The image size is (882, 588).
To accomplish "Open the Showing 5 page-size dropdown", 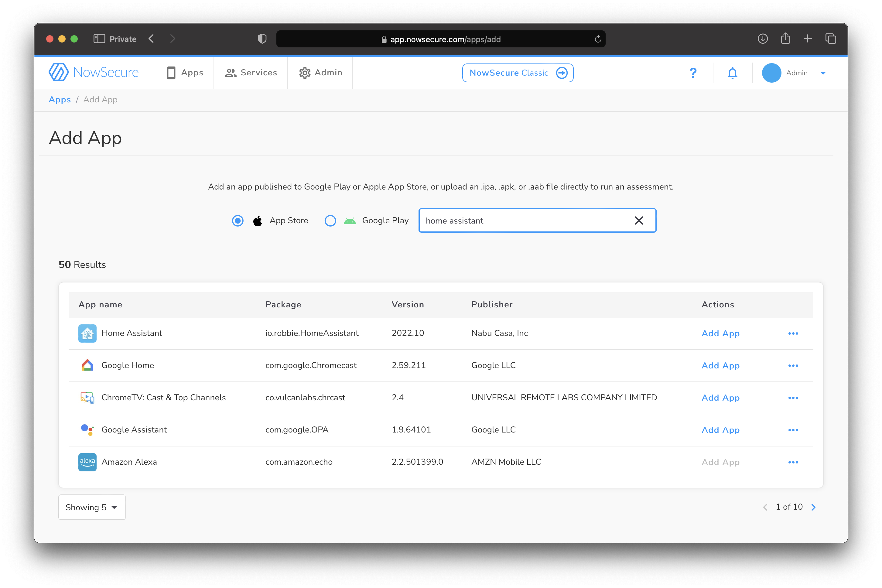I will 92,507.
